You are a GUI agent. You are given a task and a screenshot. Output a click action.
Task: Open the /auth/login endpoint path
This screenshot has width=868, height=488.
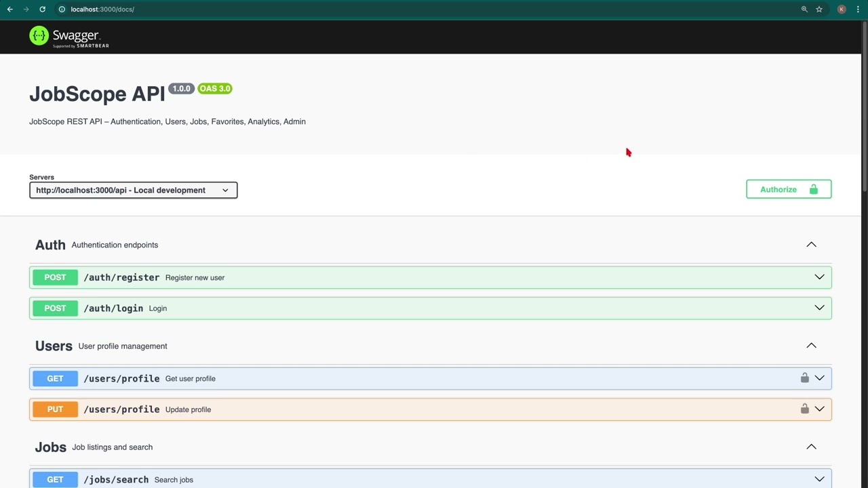(113, 308)
